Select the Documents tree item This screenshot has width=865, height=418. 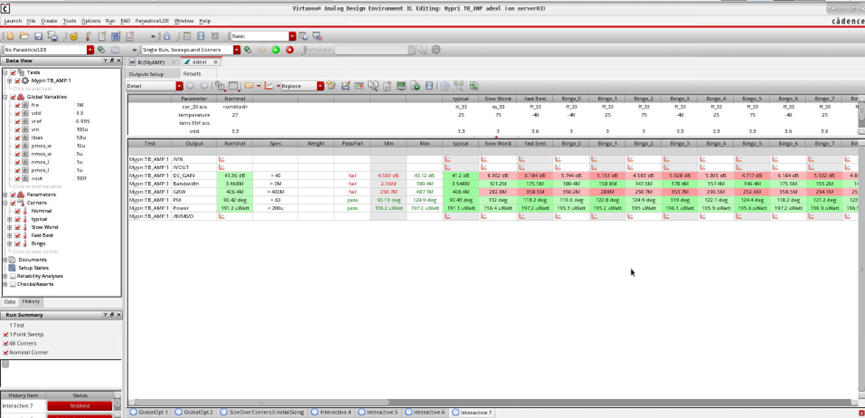pyautogui.click(x=33, y=260)
